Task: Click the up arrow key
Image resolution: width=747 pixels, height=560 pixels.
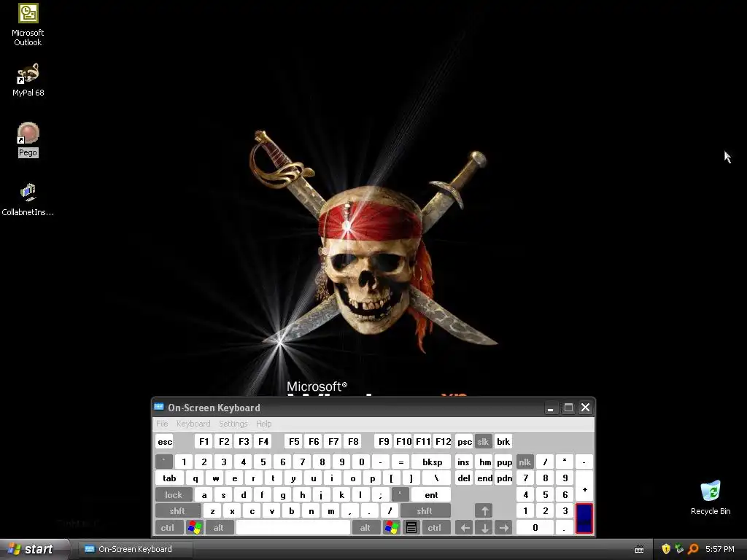Action: [484, 511]
